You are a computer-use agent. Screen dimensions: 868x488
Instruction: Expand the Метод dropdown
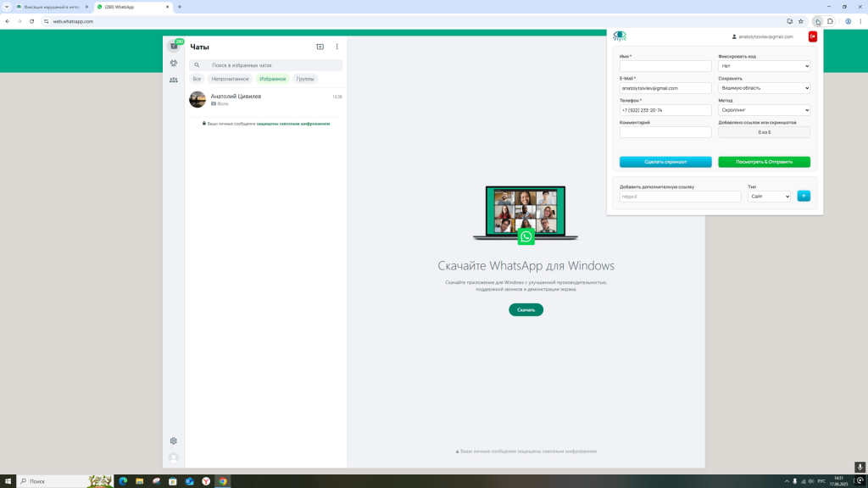tap(764, 110)
